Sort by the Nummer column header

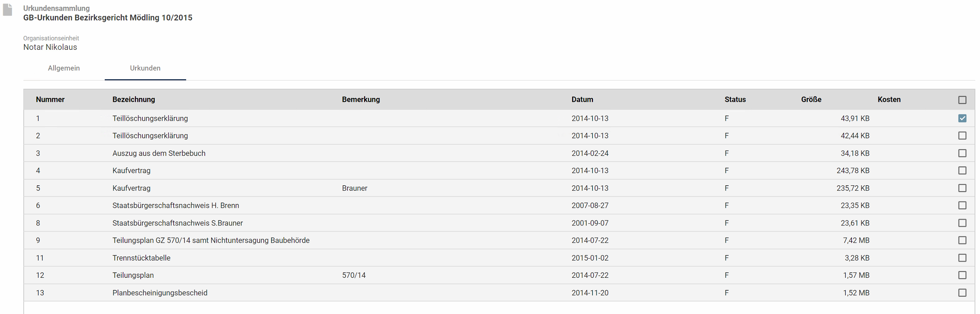50,100
